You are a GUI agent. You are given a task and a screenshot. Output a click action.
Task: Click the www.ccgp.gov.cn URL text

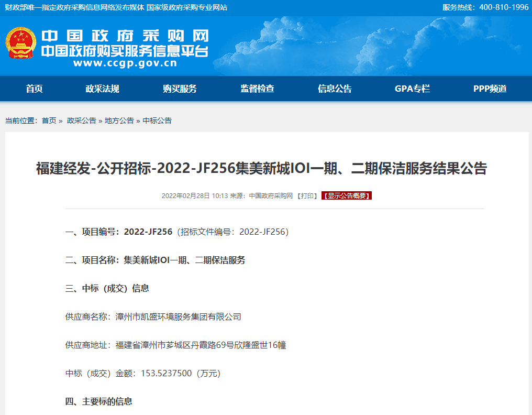point(125,63)
